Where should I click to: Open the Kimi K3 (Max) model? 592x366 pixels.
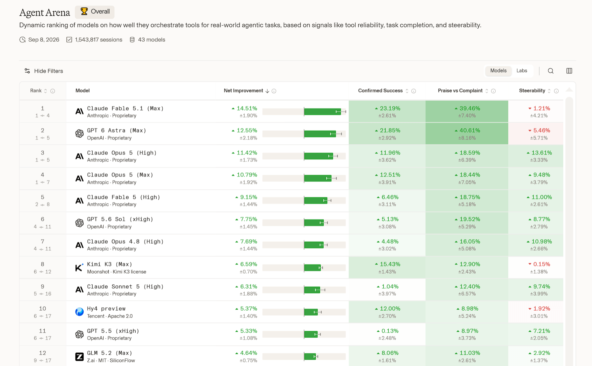109,264
